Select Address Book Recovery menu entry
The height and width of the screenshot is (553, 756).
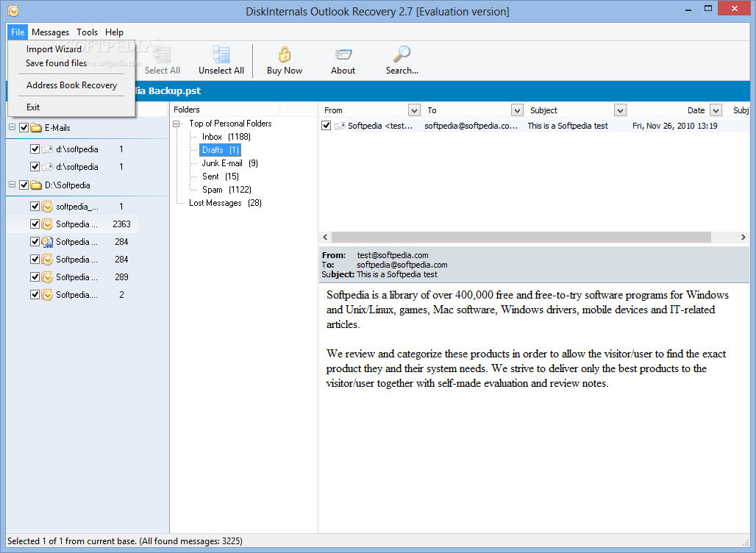click(x=71, y=85)
